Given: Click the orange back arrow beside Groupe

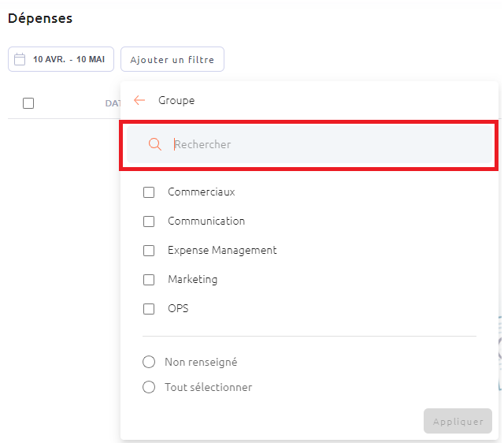Looking at the screenshot, I should point(139,100).
